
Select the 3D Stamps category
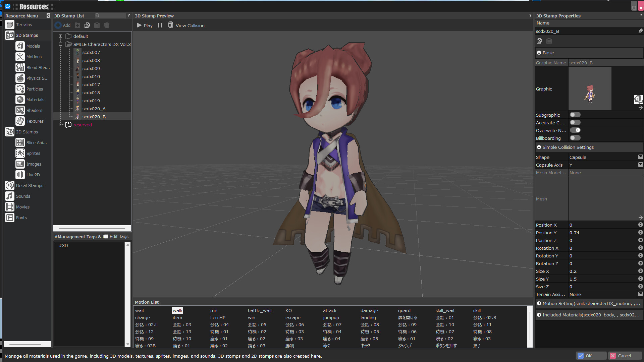pyautogui.click(x=21, y=36)
